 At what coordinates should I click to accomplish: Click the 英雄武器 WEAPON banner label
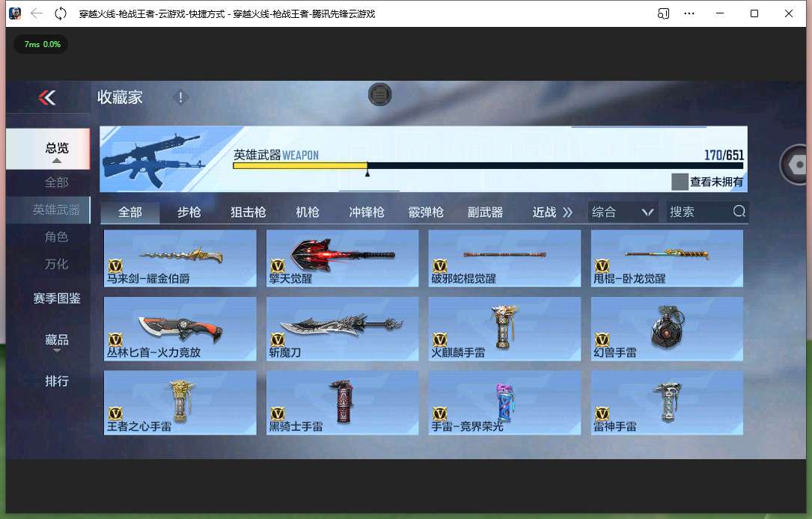(x=276, y=155)
